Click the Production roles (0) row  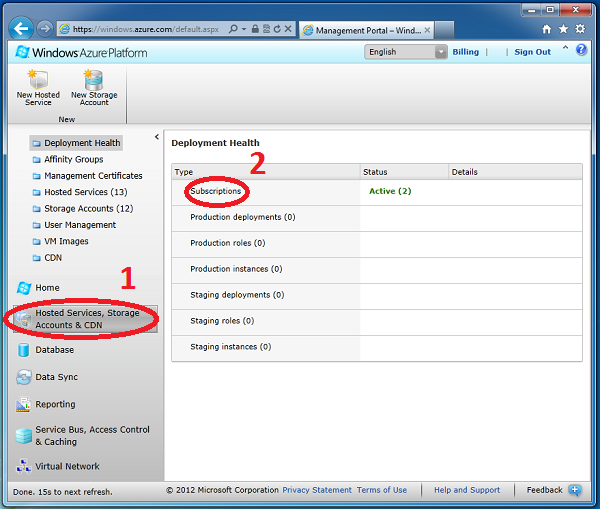(x=377, y=244)
